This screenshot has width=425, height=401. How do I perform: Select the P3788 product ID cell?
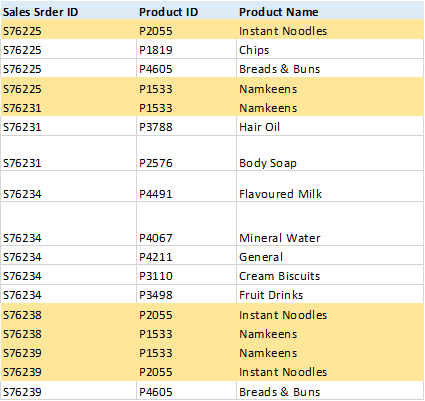coord(186,126)
